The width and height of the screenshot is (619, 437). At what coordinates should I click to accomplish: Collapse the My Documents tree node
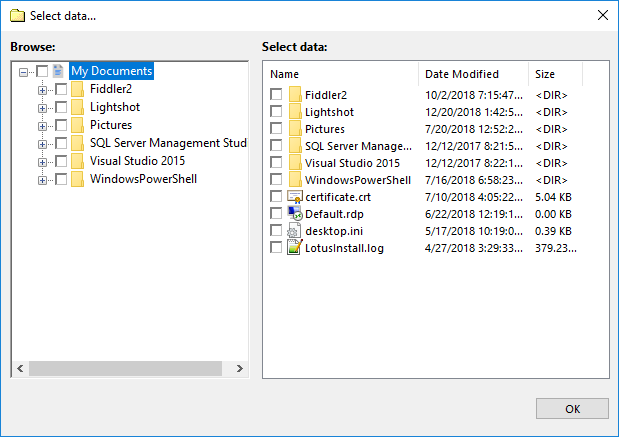tap(24, 72)
